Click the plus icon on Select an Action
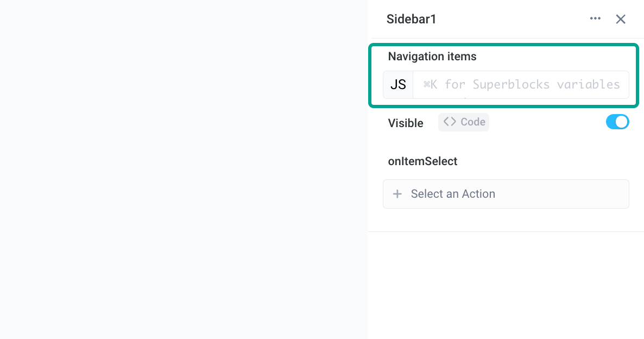 (397, 193)
